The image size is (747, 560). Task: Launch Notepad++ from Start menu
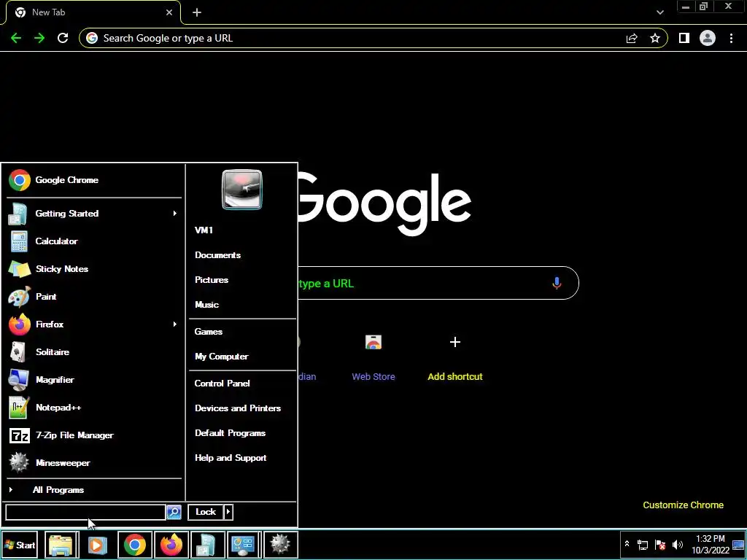[x=94, y=407]
